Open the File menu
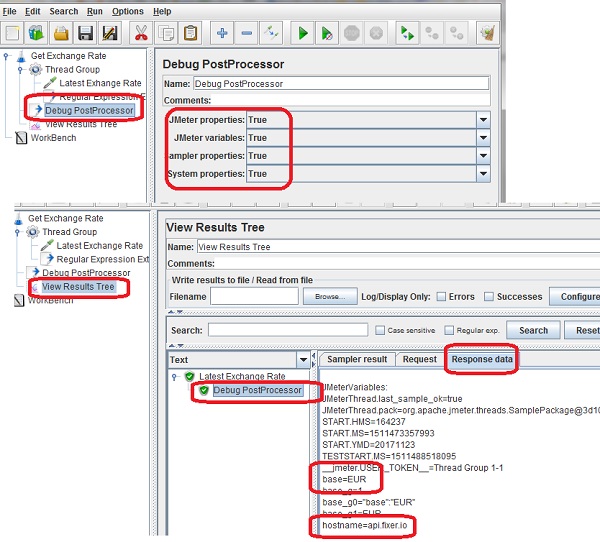Image resolution: width=600 pixels, height=542 pixels. 9,11
